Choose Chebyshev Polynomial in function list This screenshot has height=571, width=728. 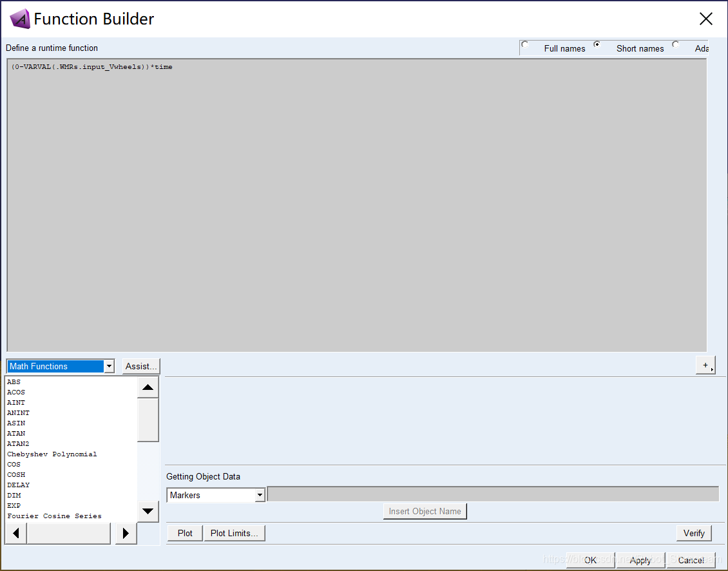[52, 454]
